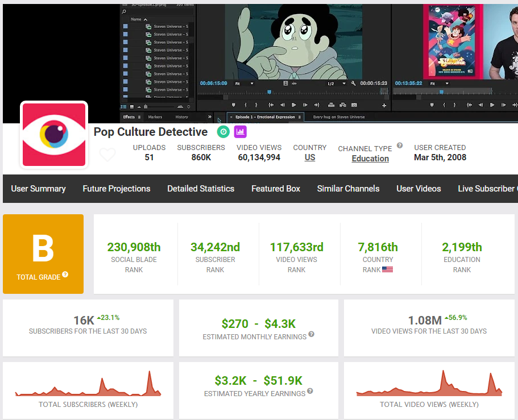Open the 1/2 playback resolution dropdown
518x420 pixels.
pyautogui.click(x=336, y=84)
